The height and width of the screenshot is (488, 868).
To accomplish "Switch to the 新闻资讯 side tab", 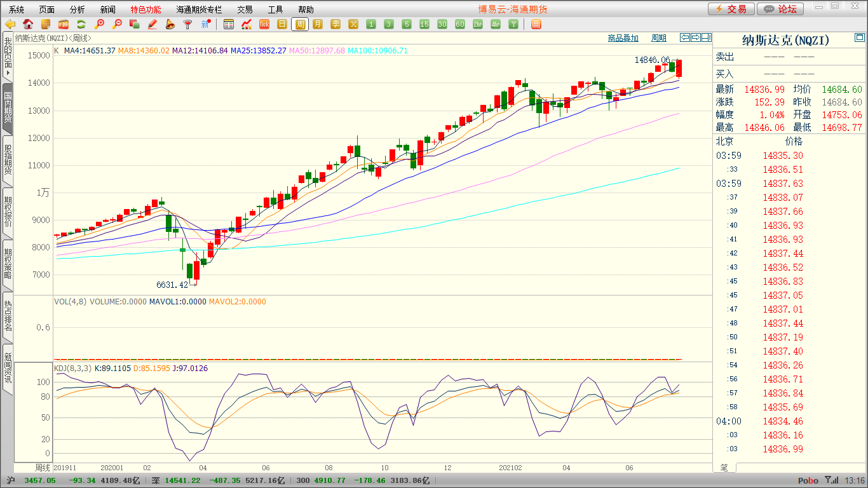I will [x=8, y=369].
